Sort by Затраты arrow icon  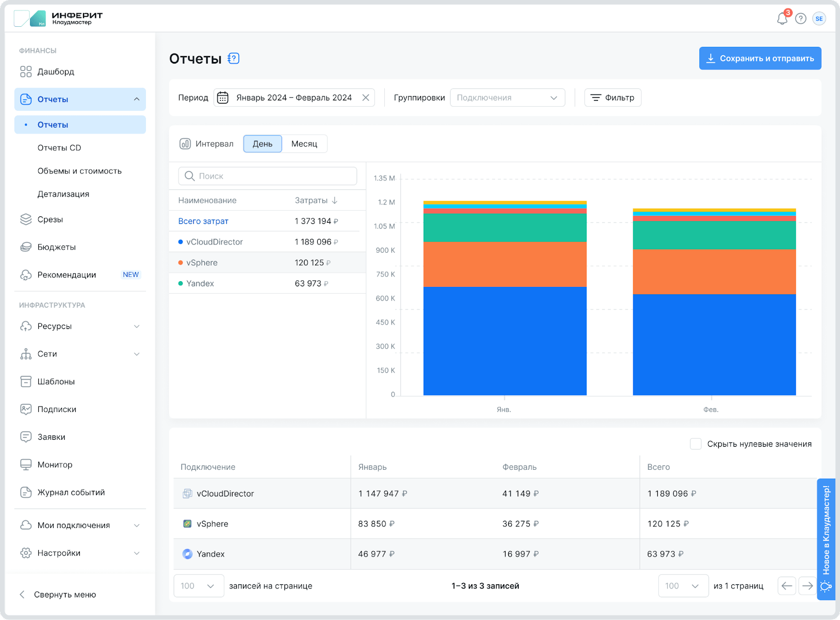click(334, 200)
